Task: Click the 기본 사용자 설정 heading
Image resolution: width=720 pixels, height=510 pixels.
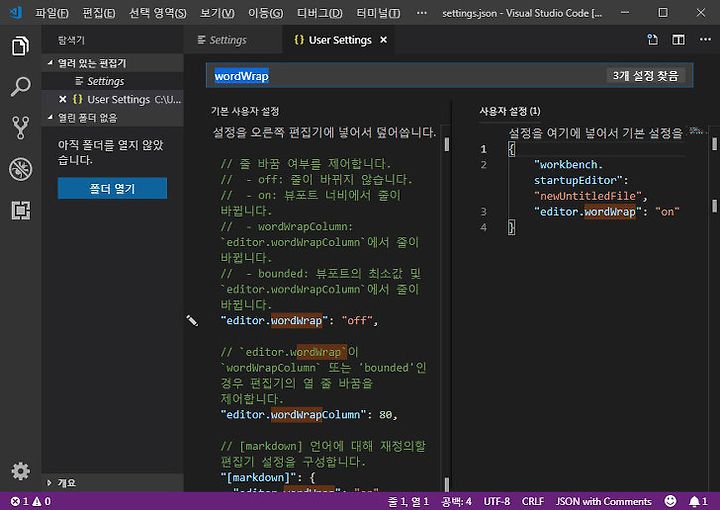Action: click(x=245, y=111)
